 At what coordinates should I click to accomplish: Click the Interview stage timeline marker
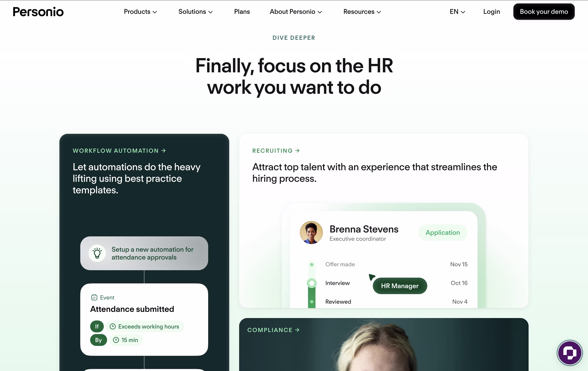tap(312, 283)
